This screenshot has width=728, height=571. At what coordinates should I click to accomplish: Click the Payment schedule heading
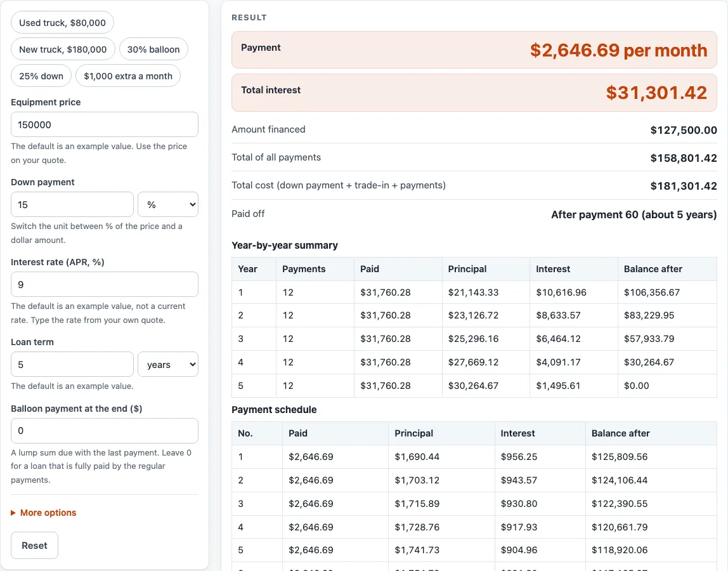(x=274, y=410)
